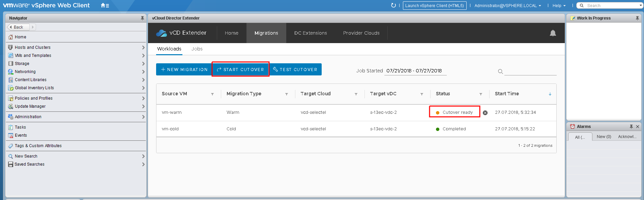This screenshot has height=200, width=644.
Task: Open the DC Extensions tab
Action: (x=311, y=33)
